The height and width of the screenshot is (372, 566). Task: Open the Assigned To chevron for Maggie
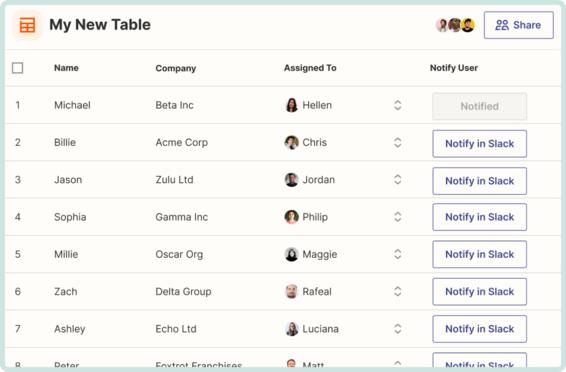click(397, 254)
